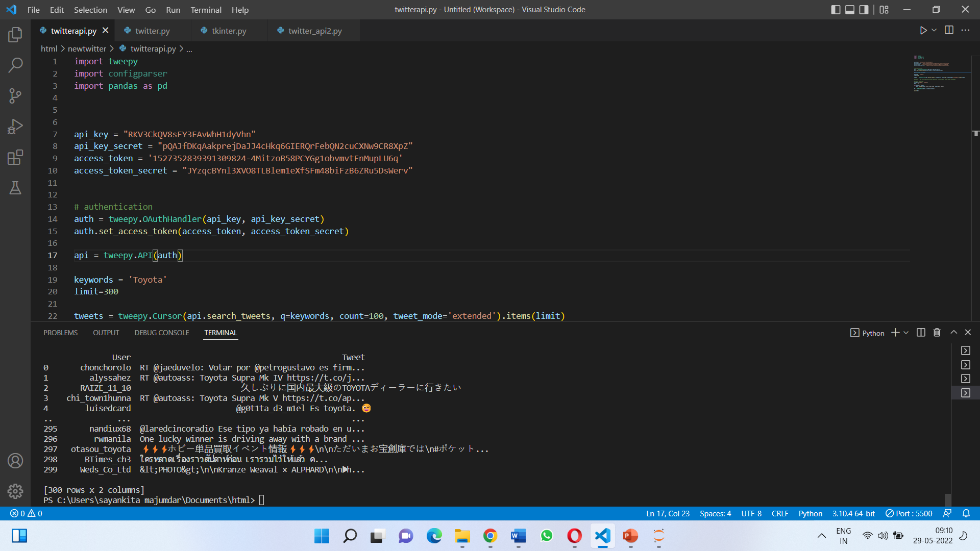The image size is (980, 551).
Task: Split the terminal using the split icon
Action: tap(920, 332)
